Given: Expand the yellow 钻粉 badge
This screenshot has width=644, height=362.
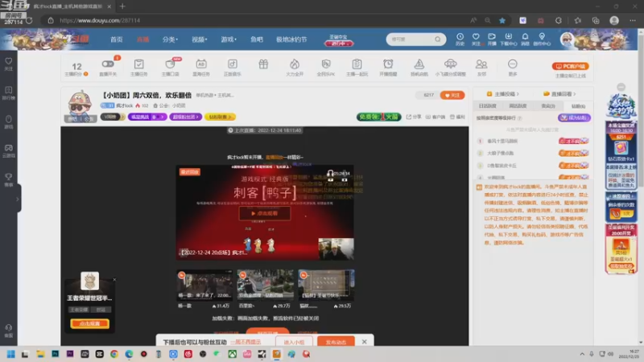Looking at the screenshot, I should (220, 117).
